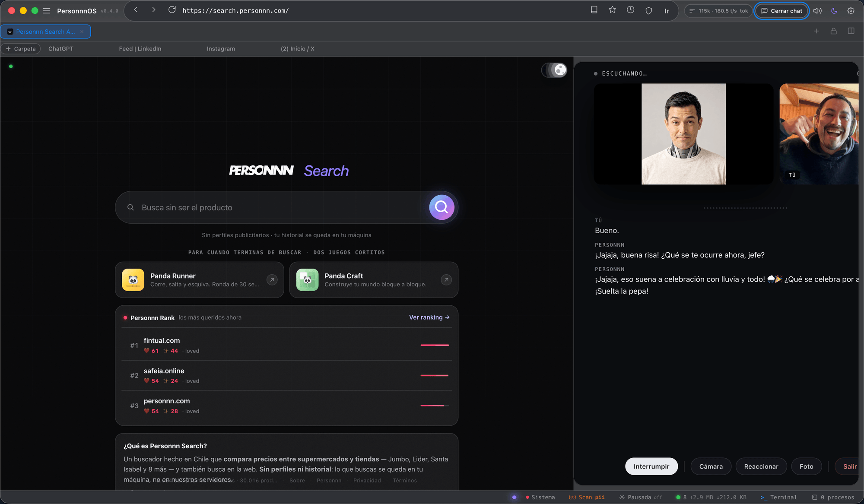Screen dimensions: 864x504
Task: Click the Panda Craft arrow icon
Action: (446, 280)
